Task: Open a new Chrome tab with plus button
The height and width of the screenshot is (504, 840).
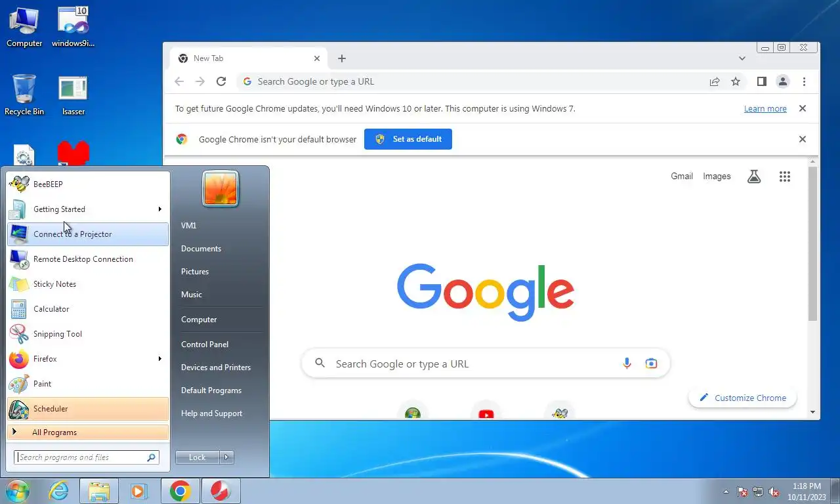Action: (342, 58)
